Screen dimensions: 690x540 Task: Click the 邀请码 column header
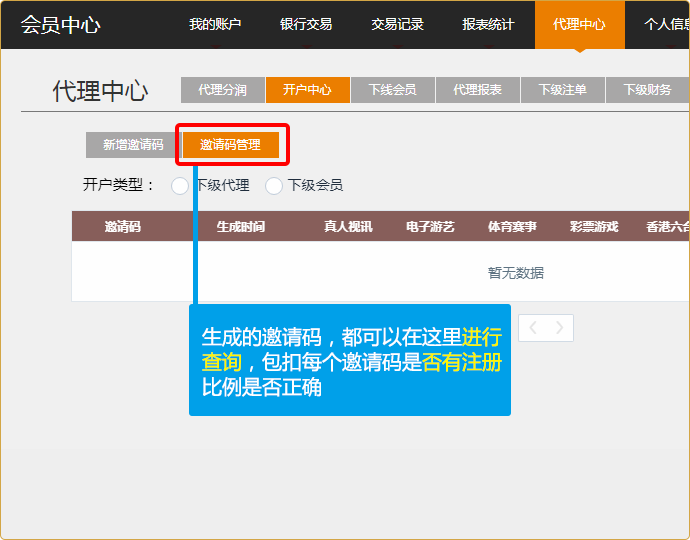click(x=122, y=227)
